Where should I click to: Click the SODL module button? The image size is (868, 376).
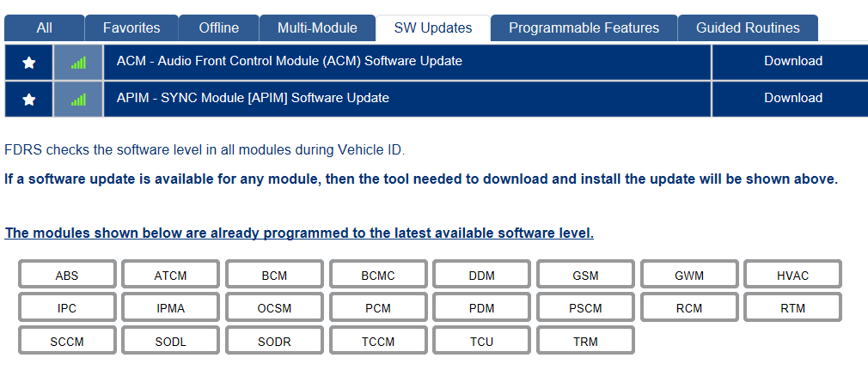pyautogui.click(x=170, y=341)
